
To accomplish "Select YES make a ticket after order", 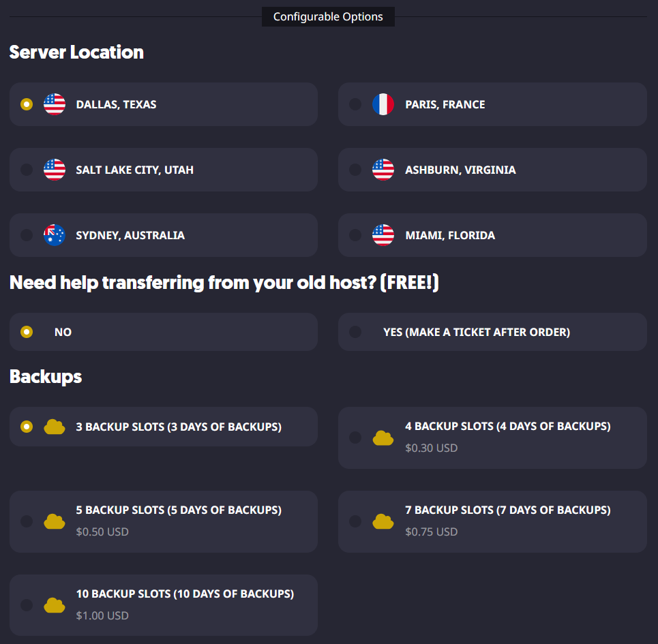I will coord(355,332).
